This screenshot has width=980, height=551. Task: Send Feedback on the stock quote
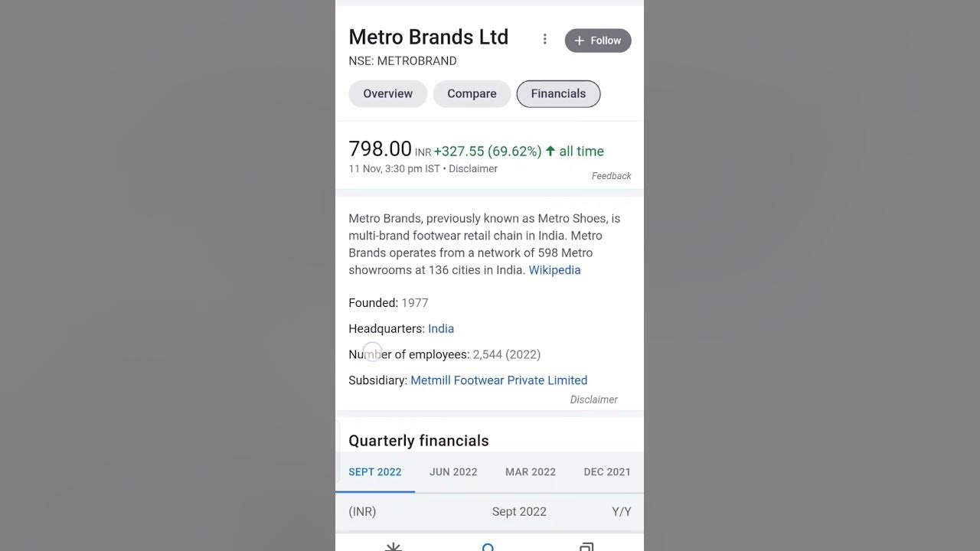611,176
